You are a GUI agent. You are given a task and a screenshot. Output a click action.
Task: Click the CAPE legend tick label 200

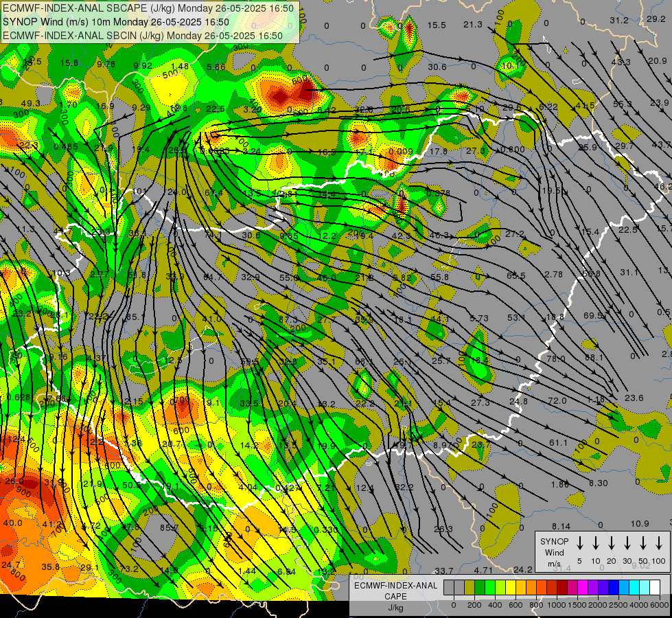[474, 605]
